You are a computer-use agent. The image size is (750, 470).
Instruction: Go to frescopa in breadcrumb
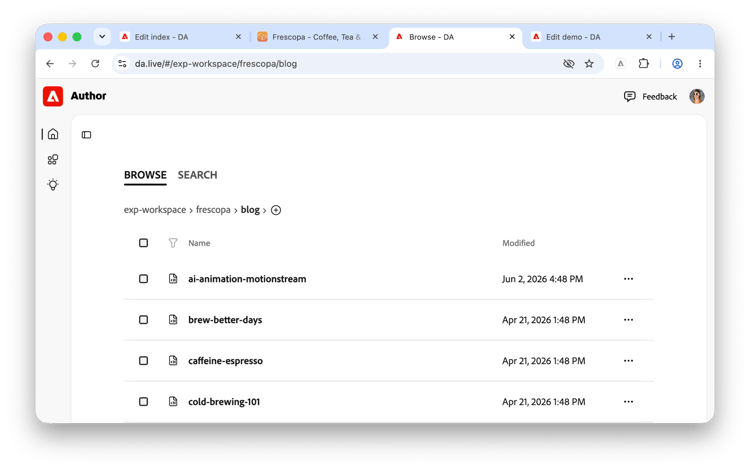tap(213, 210)
